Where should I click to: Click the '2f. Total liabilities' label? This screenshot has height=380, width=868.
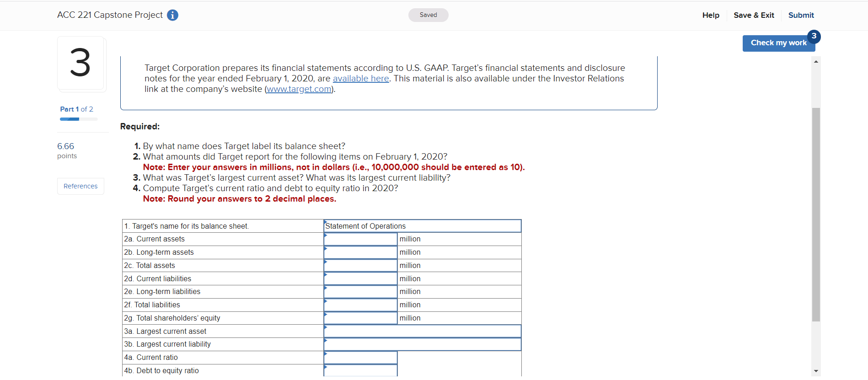[x=152, y=305]
